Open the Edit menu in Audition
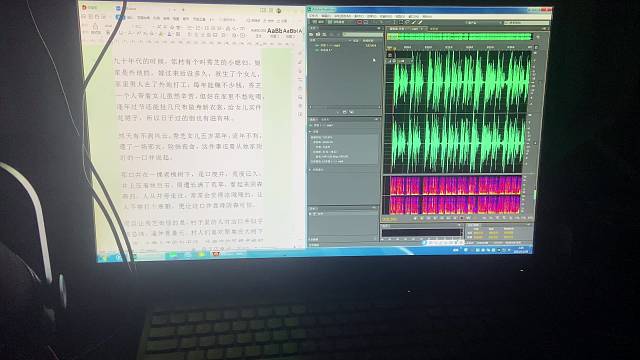This screenshot has width=640, height=360. pyautogui.click(x=327, y=16)
